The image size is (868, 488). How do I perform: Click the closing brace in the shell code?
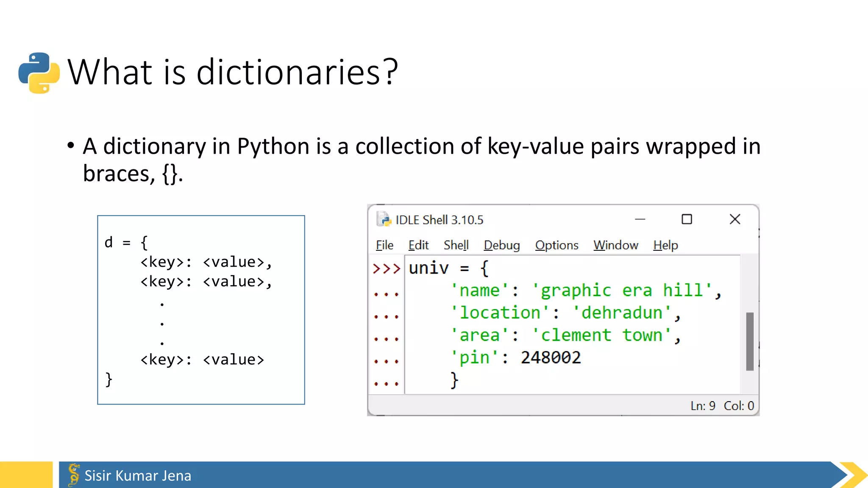tap(454, 380)
